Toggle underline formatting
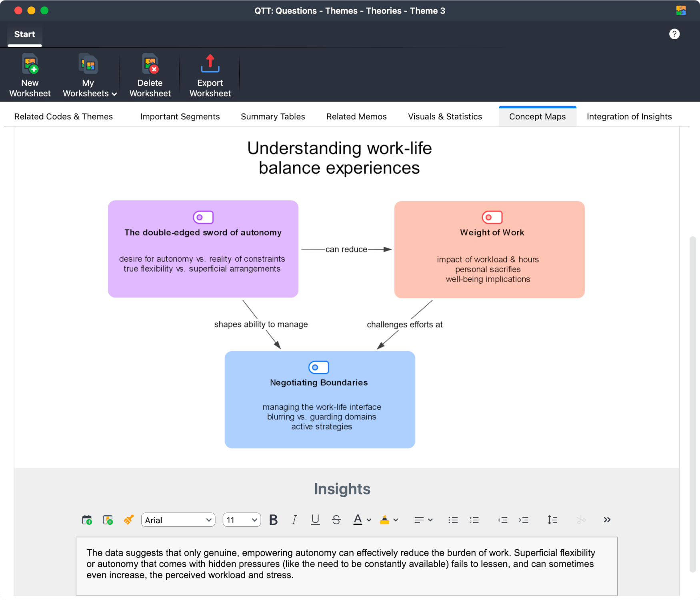 [315, 520]
